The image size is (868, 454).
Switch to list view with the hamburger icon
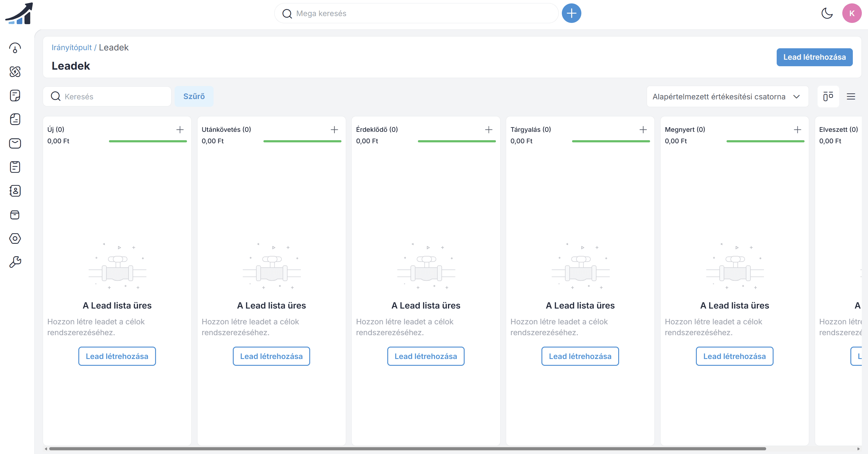851,97
